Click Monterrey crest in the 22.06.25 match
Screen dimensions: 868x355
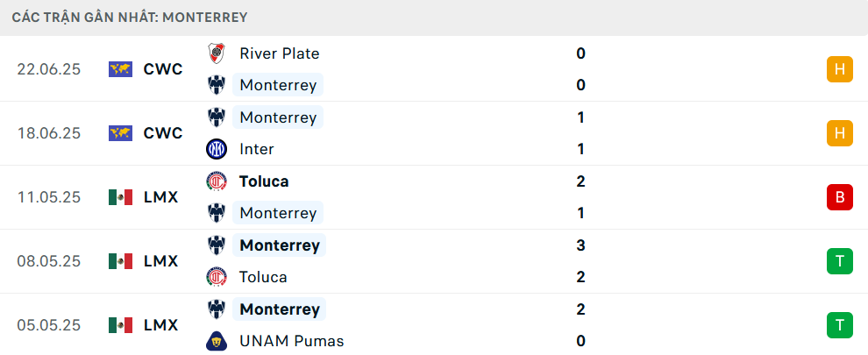(x=216, y=85)
